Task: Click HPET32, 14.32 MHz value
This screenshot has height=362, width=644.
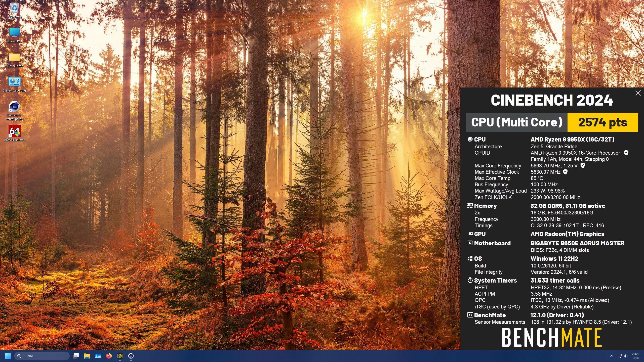Action: (x=576, y=288)
